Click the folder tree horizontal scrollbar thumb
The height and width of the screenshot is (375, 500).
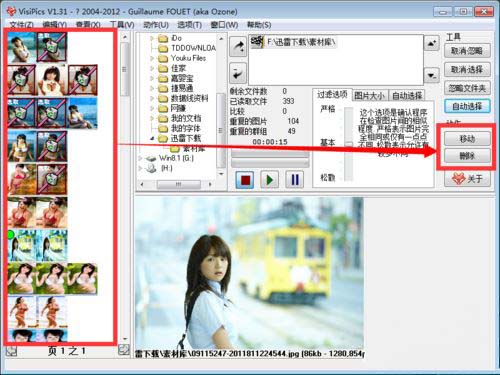point(179,184)
